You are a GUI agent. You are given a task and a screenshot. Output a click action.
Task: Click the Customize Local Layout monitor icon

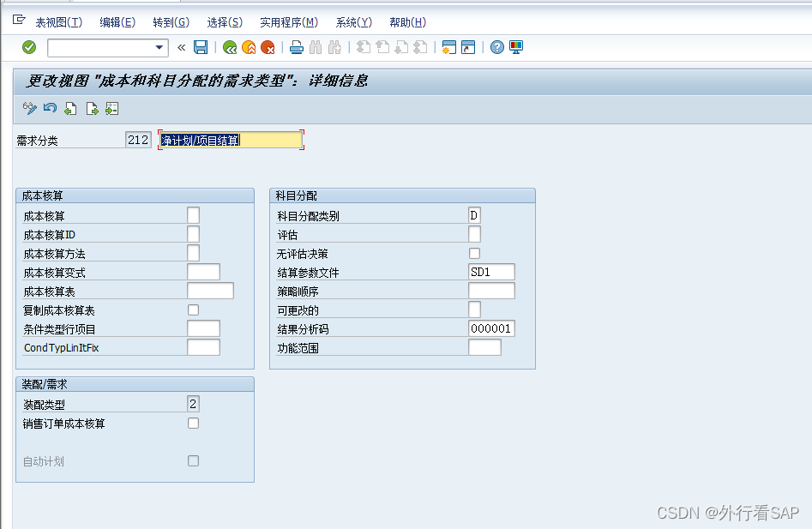click(516, 48)
